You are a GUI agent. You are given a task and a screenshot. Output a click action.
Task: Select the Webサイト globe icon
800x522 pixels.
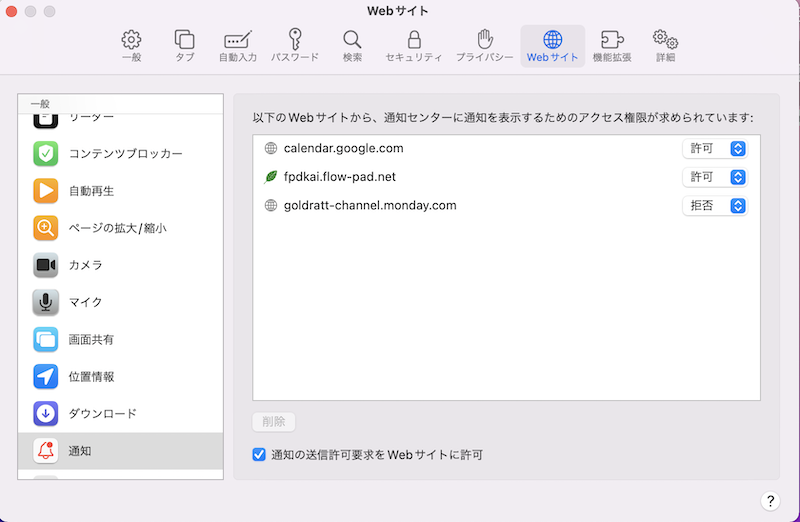point(553,39)
